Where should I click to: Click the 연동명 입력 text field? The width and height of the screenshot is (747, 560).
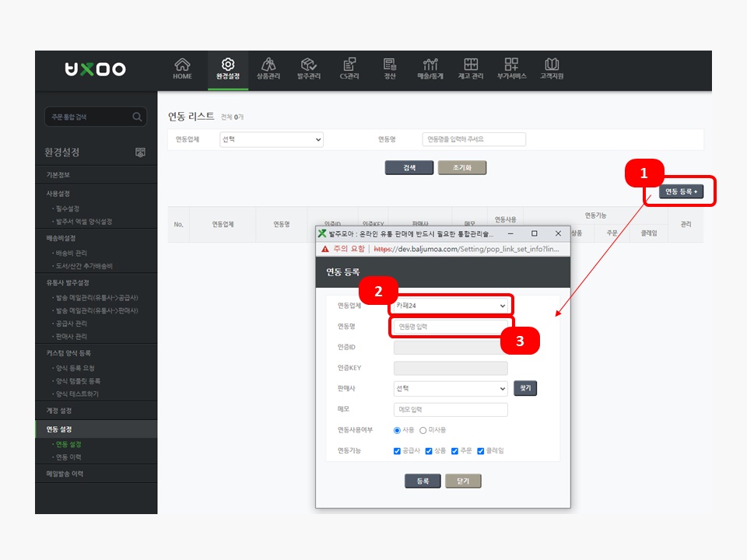(x=451, y=327)
